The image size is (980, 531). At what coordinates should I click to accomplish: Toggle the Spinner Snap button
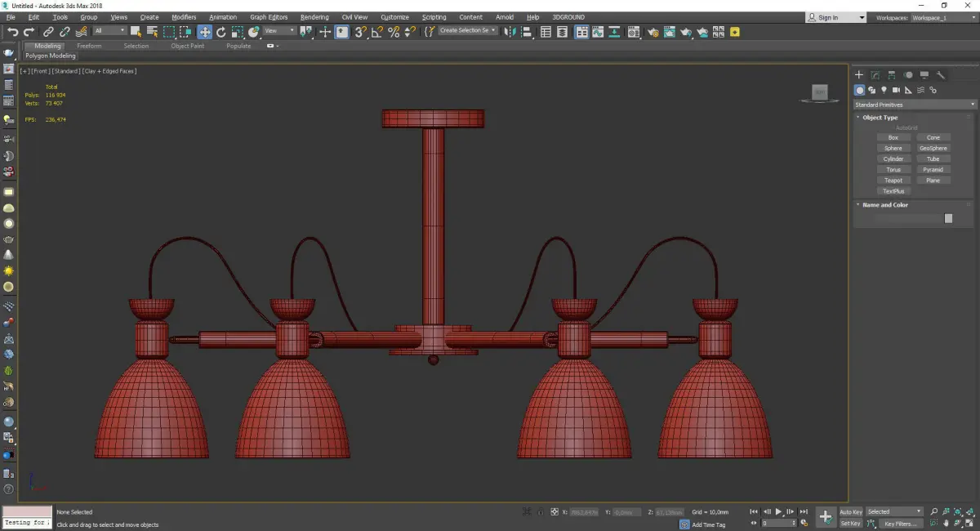coord(410,32)
